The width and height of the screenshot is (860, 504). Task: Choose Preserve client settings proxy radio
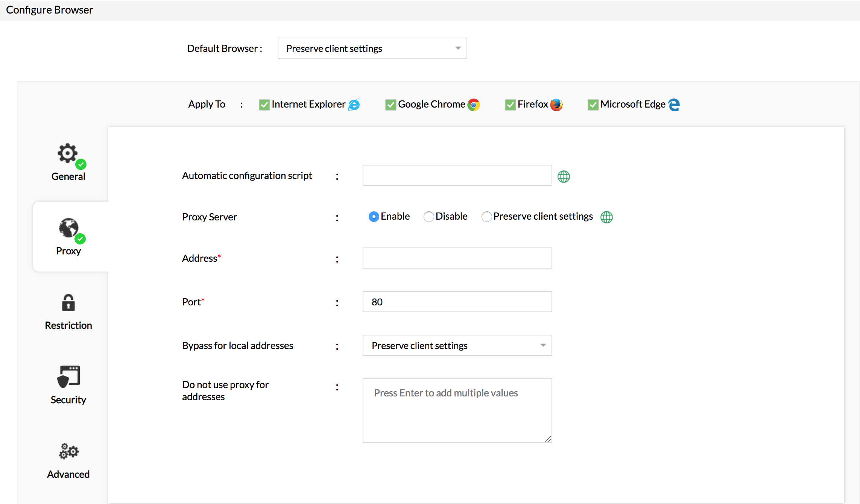(486, 217)
